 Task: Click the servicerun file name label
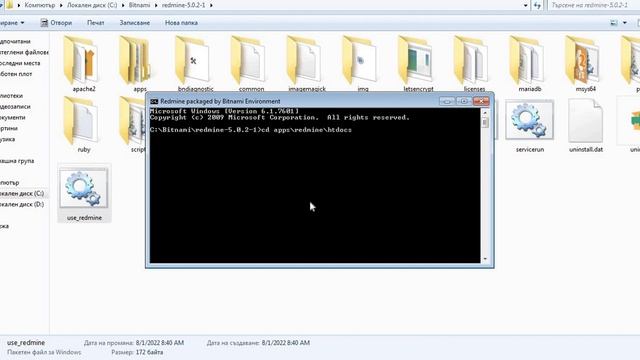click(530, 150)
